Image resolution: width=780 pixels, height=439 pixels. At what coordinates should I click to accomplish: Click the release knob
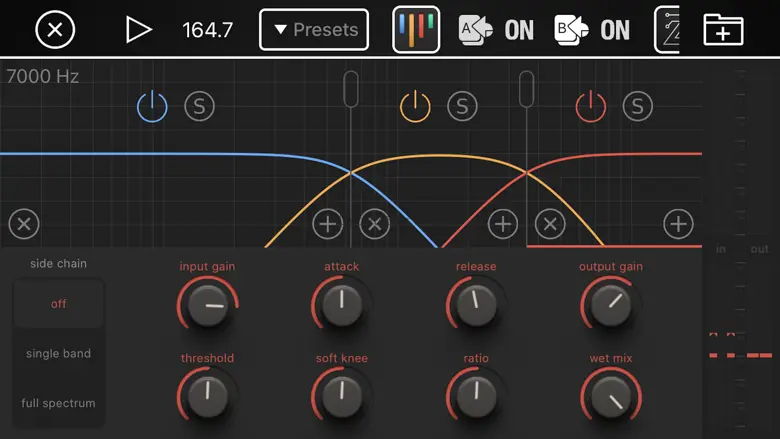(476, 304)
